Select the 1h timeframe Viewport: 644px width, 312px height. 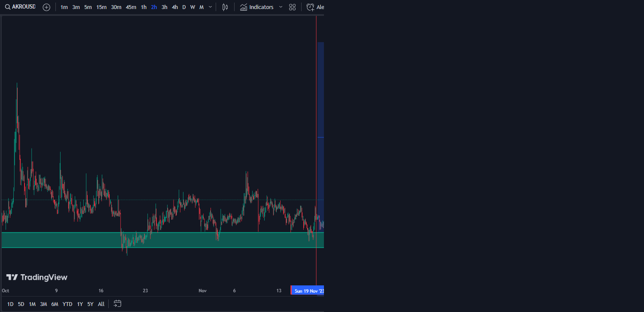pos(143,7)
